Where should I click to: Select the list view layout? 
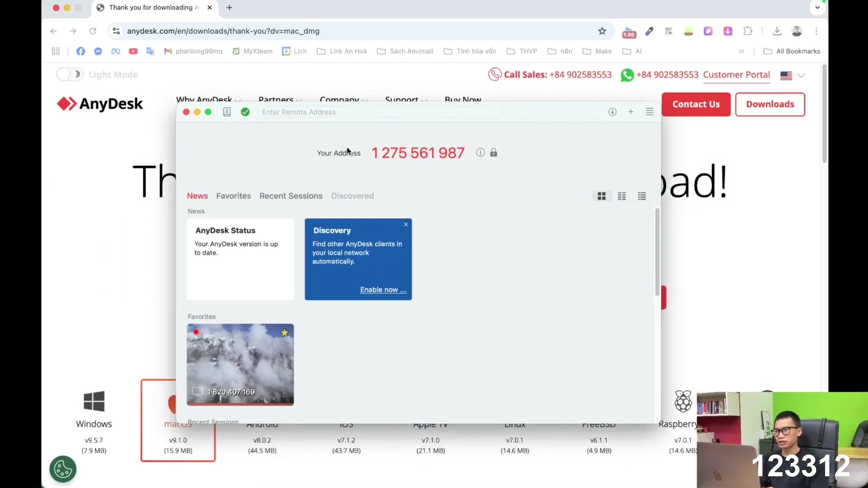click(x=642, y=196)
